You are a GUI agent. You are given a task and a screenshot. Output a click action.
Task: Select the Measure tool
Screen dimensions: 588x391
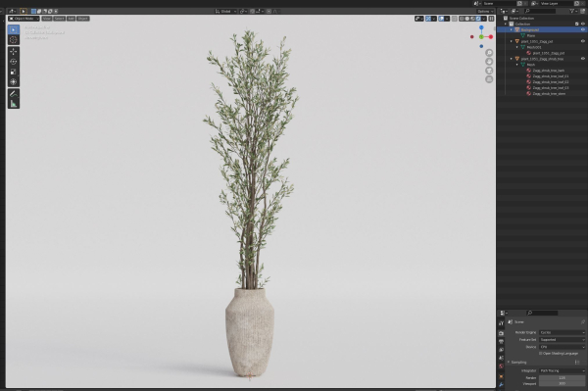(x=14, y=104)
